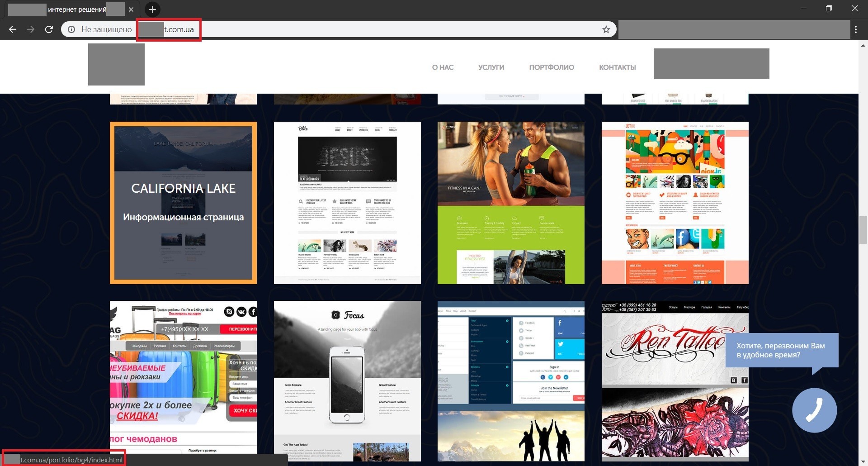Open the УСЛУГИ menu item

click(491, 67)
